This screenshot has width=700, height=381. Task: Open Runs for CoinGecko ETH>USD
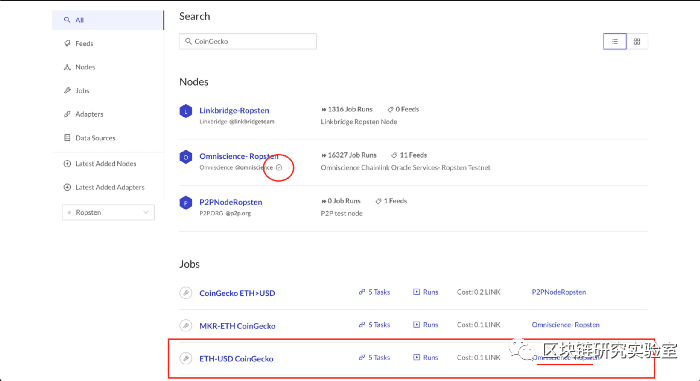[425, 292]
